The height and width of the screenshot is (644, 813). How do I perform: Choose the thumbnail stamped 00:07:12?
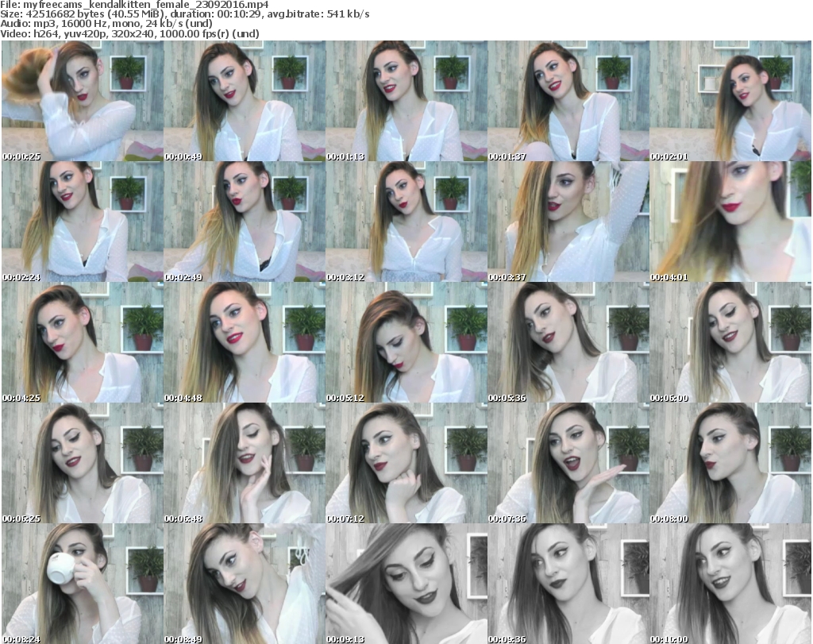[x=406, y=463]
